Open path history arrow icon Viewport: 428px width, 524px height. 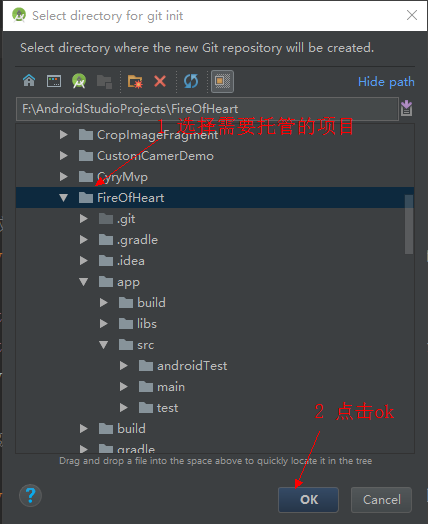click(406, 108)
